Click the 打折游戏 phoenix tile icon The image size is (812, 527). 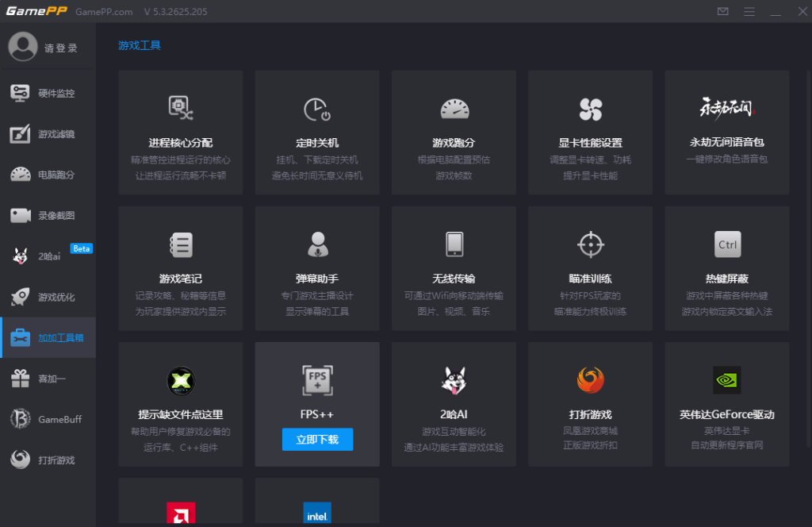pyautogui.click(x=590, y=380)
